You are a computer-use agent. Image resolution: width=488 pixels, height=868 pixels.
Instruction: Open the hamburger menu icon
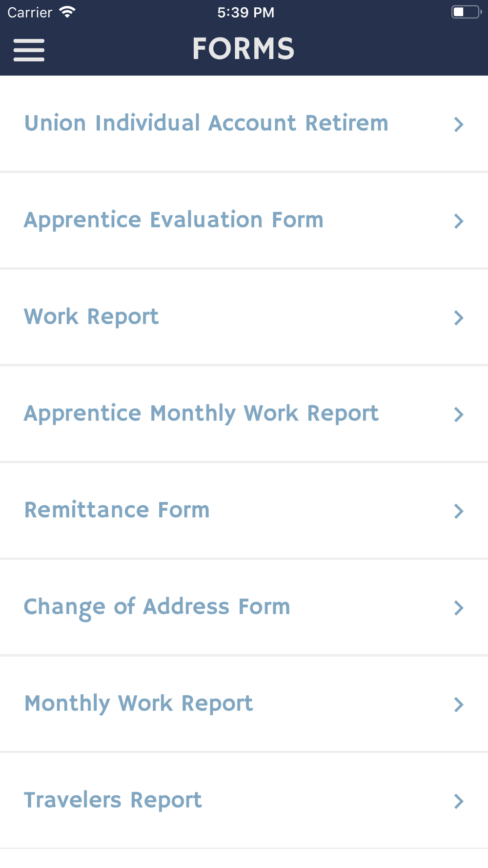tap(29, 50)
